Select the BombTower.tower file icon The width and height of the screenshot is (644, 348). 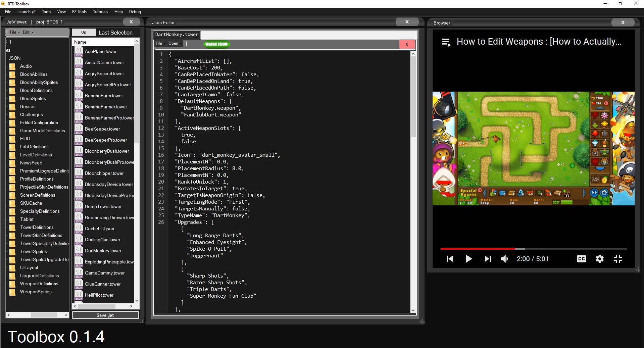pos(79,206)
